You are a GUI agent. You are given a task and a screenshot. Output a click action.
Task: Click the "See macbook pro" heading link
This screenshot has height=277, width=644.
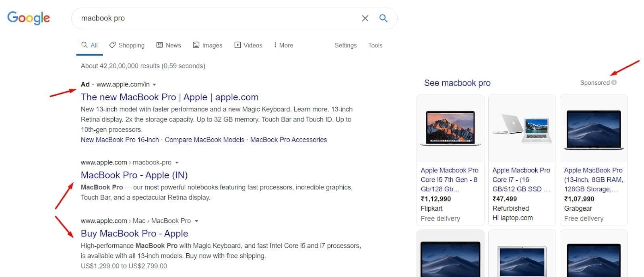point(457,83)
